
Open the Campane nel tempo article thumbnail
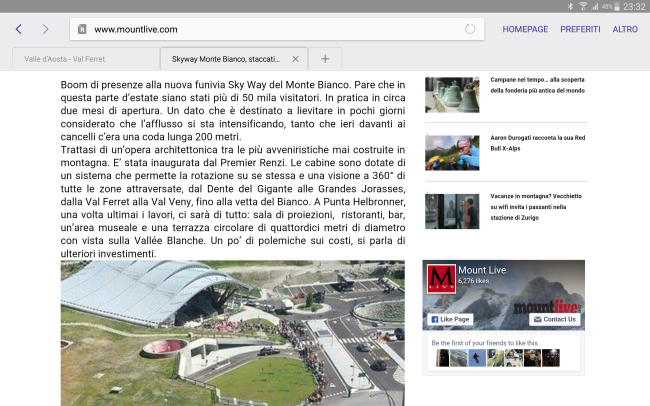pyautogui.click(x=452, y=94)
